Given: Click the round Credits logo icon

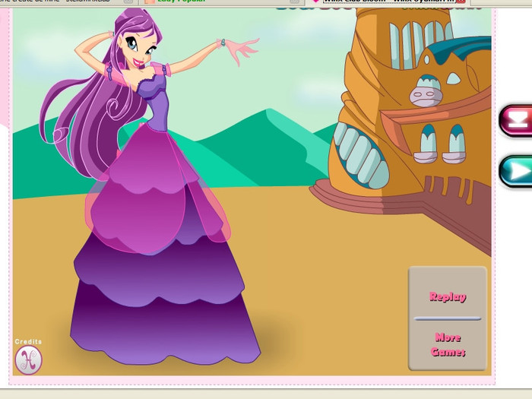Looking at the screenshot, I should tap(28, 359).
